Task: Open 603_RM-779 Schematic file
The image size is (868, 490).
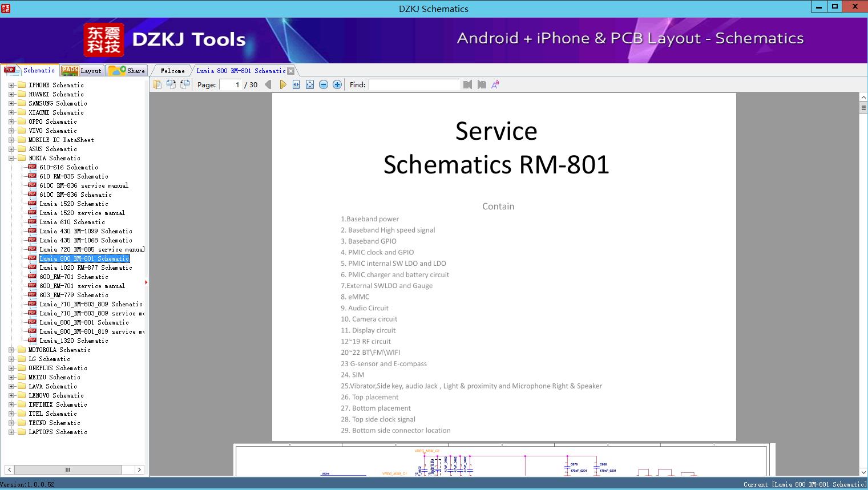Action: 74,295
